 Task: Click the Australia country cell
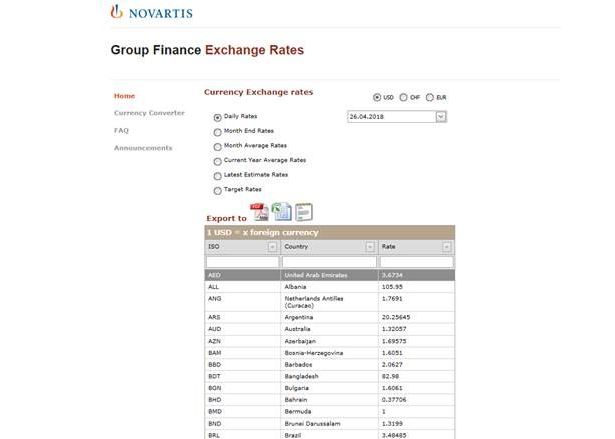(x=329, y=329)
